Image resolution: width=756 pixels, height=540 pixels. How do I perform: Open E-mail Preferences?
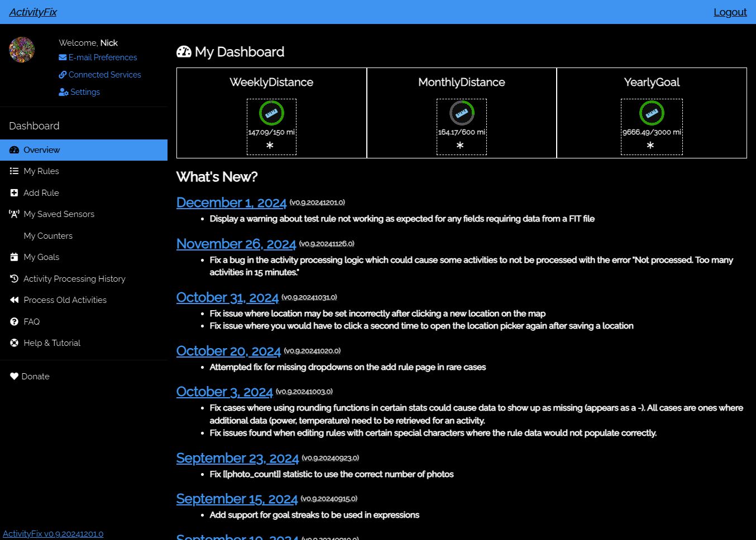click(x=103, y=57)
